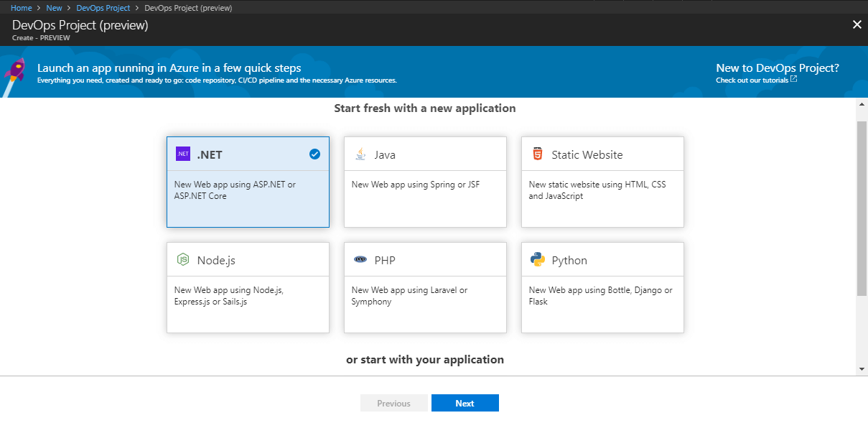Click the 'Create - PREVIEW' subtitle

(41, 37)
